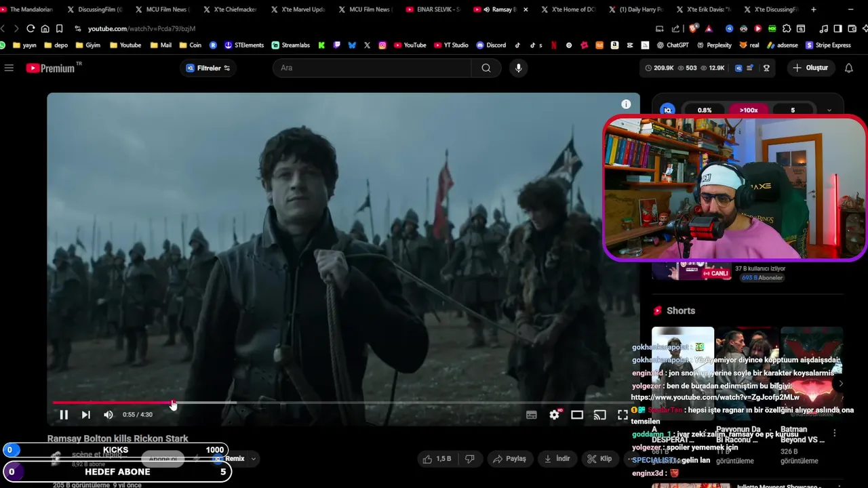Open the Streamlabs bookmark
The width and height of the screenshot is (868, 488).
(x=291, y=45)
